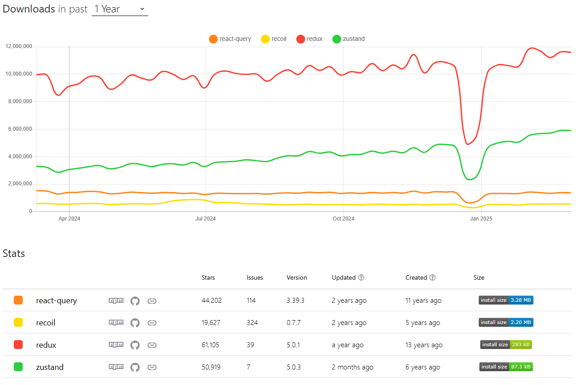Click version 0.7.7 in recoil row

(x=294, y=323)
